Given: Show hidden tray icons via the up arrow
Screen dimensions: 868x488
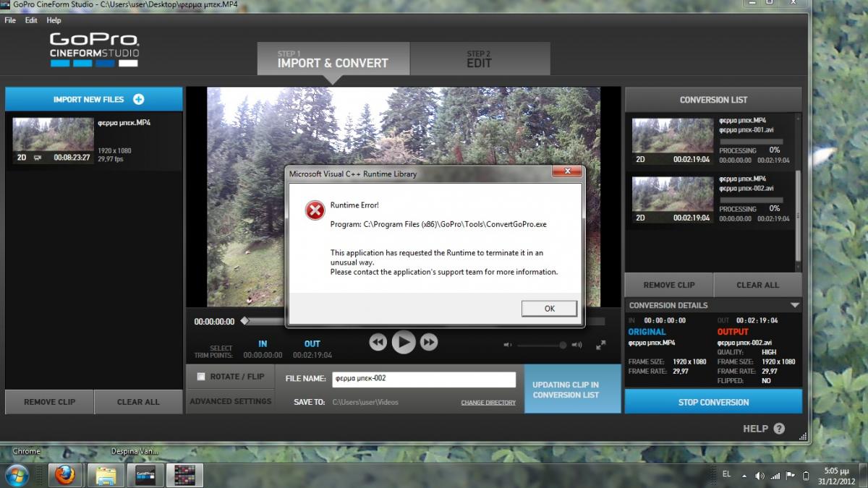Looking at the screenshot, I should tap(745, 476).
